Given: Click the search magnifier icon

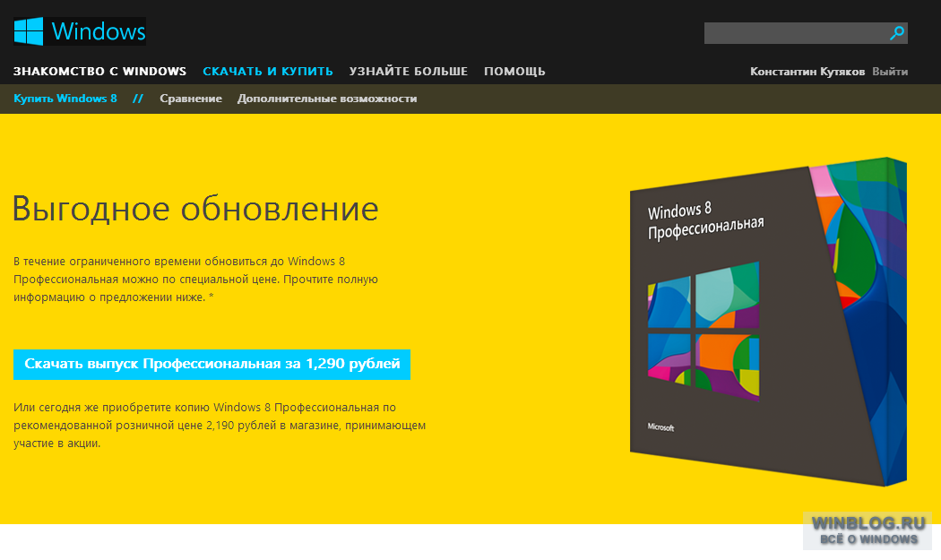Looking at the screenshot, I should point(896,33).
